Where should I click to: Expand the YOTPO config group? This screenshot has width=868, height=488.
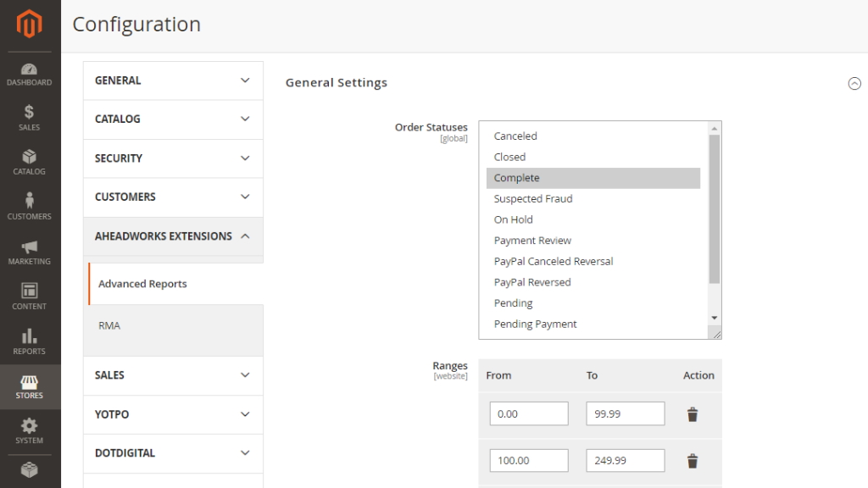(173, 415)
